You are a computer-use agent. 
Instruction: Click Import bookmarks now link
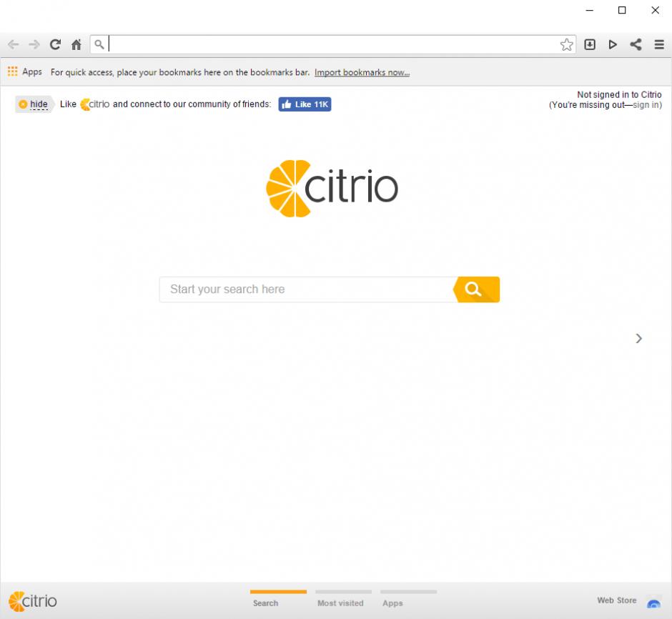tap(362, 72)
